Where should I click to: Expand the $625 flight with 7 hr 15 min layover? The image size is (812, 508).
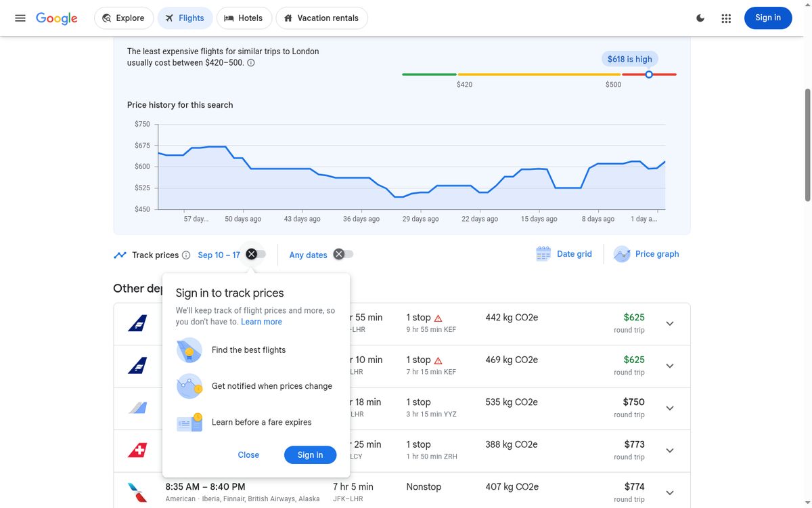click(670, 366)
